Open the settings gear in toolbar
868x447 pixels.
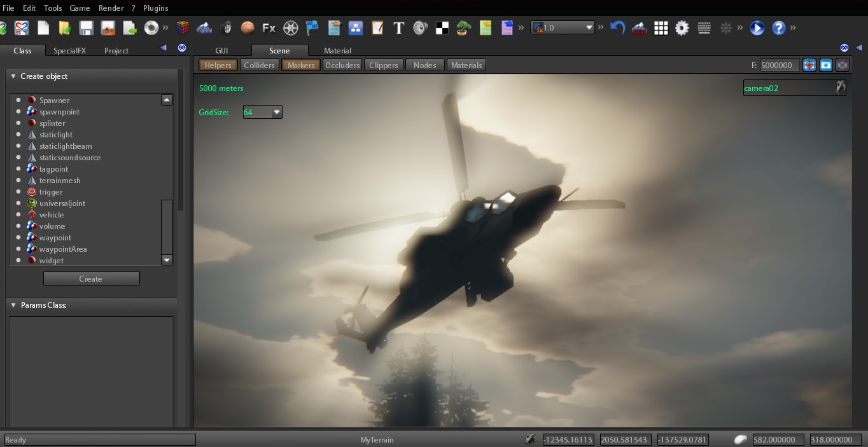tap(682, 28)
